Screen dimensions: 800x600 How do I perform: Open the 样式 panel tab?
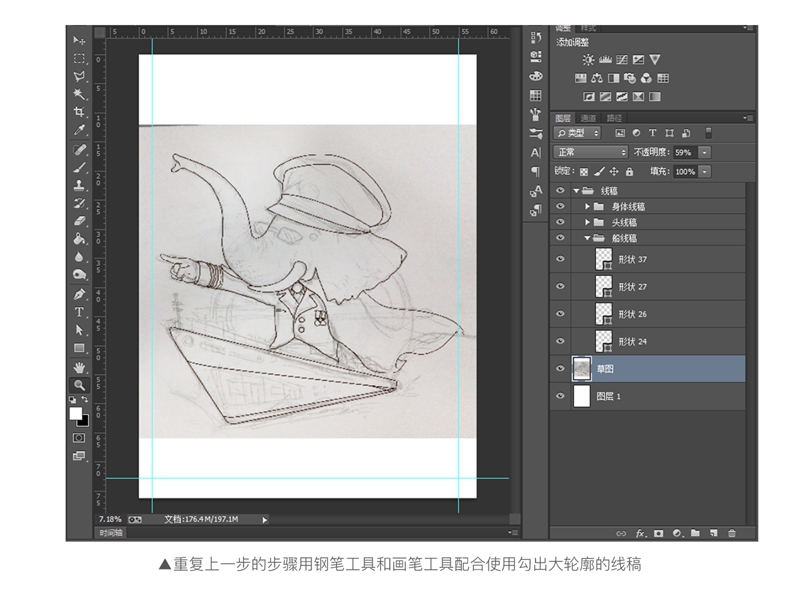[588, 28]
